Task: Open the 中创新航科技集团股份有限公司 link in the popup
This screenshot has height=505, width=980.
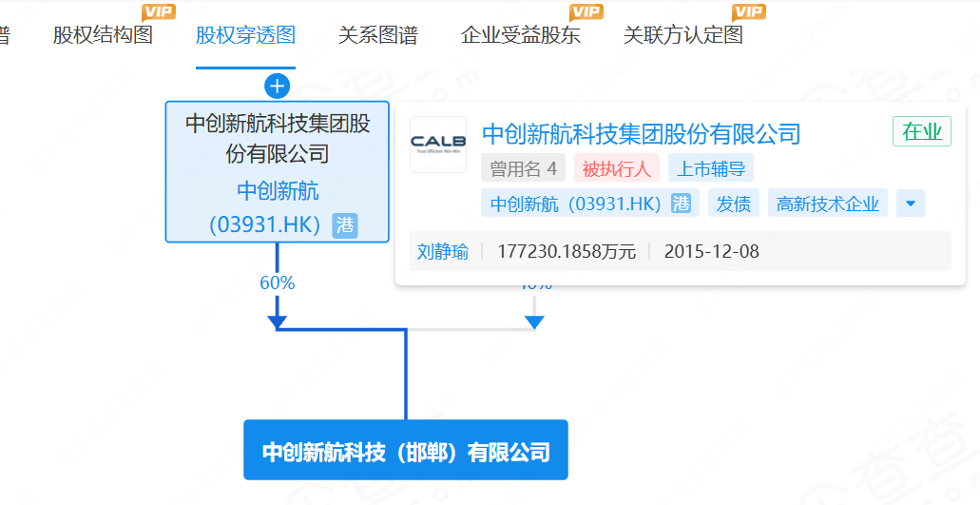Action: pyautogui.click(x=642, y=134)
